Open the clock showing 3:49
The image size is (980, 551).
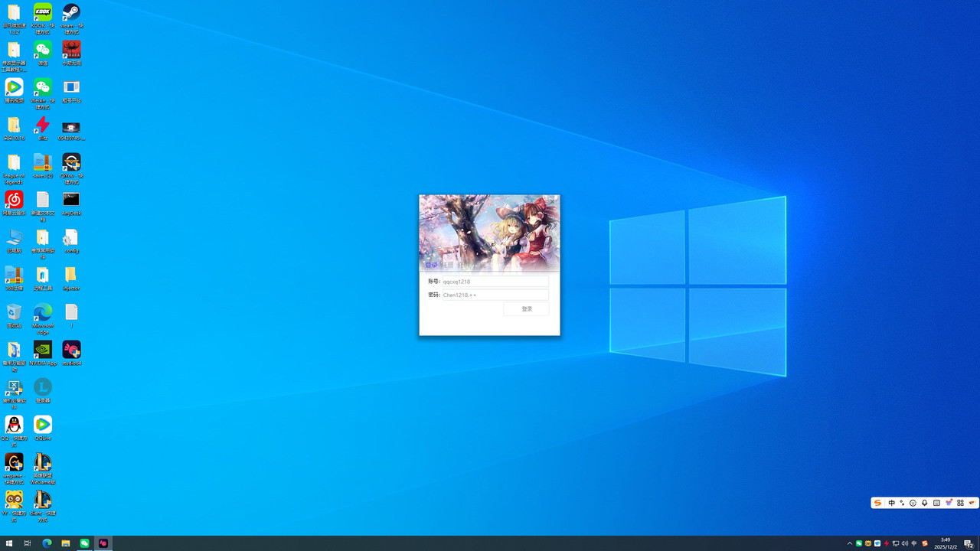click(x=946, y=543)
